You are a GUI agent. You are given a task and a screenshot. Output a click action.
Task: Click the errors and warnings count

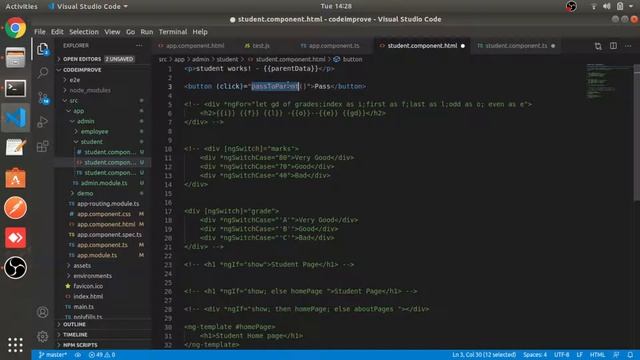point(102,355)
